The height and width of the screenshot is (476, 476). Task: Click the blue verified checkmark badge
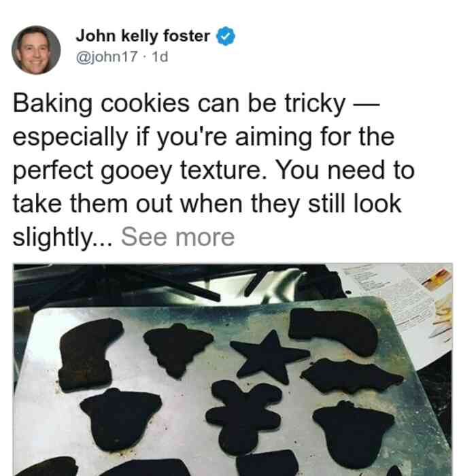point(225,36)
